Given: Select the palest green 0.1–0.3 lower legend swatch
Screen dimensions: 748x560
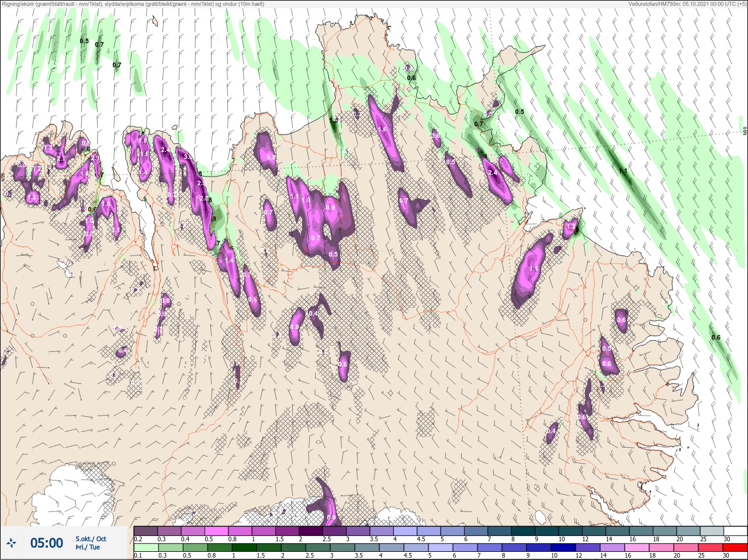Looking at the screenshot, I should (146, 548).
